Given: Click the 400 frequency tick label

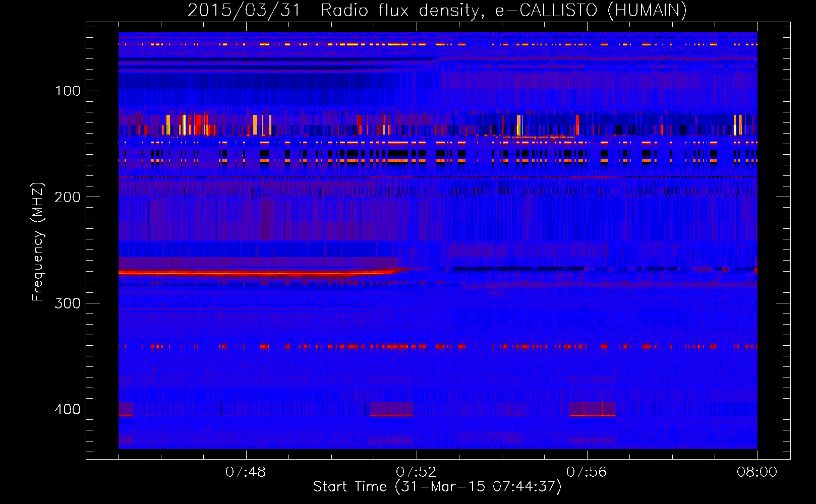Looking at the screenshot, I should tap(68, 409).
